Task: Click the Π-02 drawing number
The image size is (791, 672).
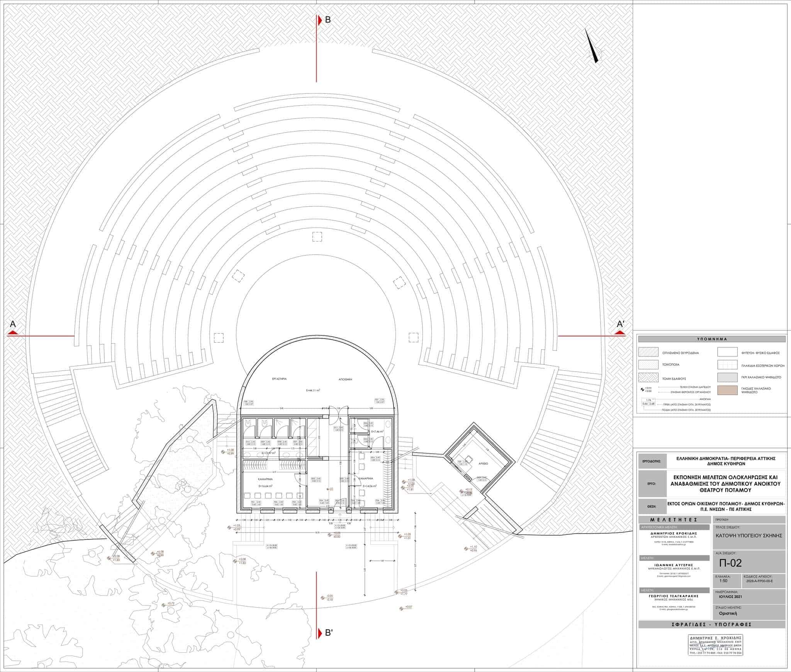Action: [730, 563]
